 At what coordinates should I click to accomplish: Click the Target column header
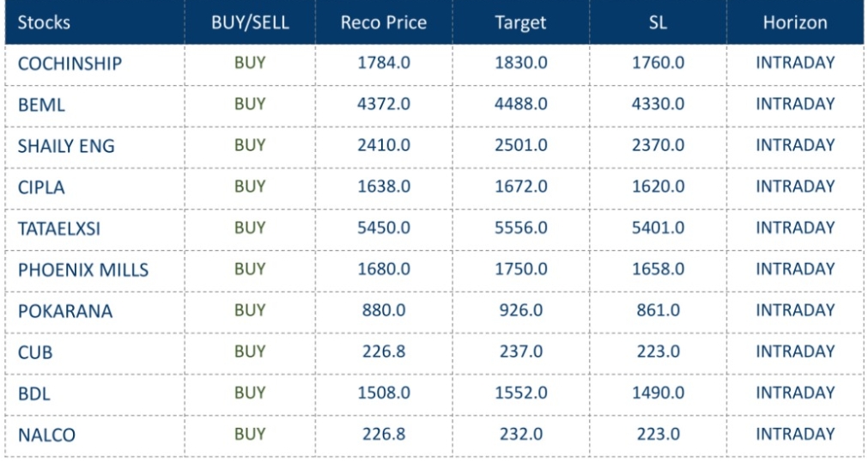tap(521, 22)
